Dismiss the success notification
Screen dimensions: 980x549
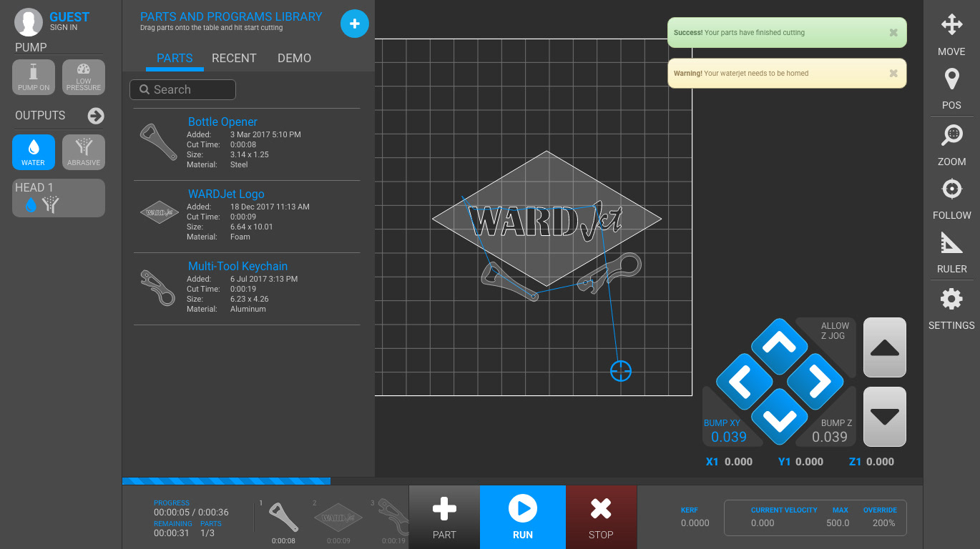[893, 33]
